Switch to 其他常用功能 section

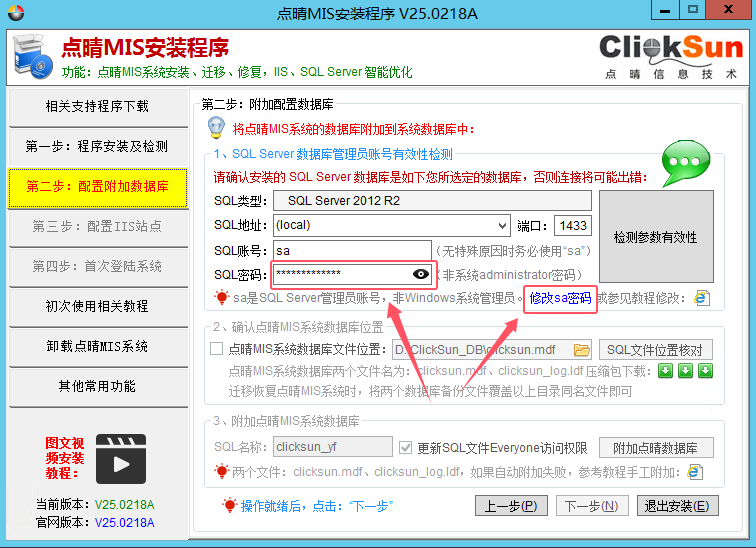click(97, 386)
